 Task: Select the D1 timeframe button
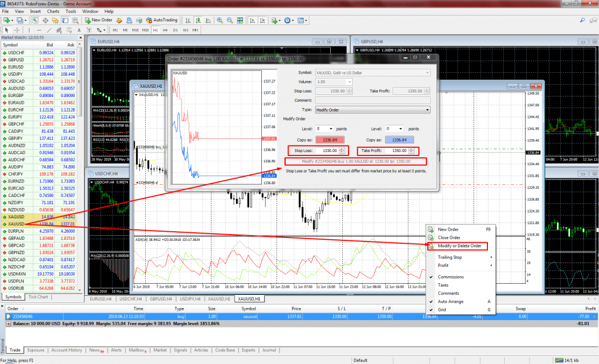click(x=175, y=30)
